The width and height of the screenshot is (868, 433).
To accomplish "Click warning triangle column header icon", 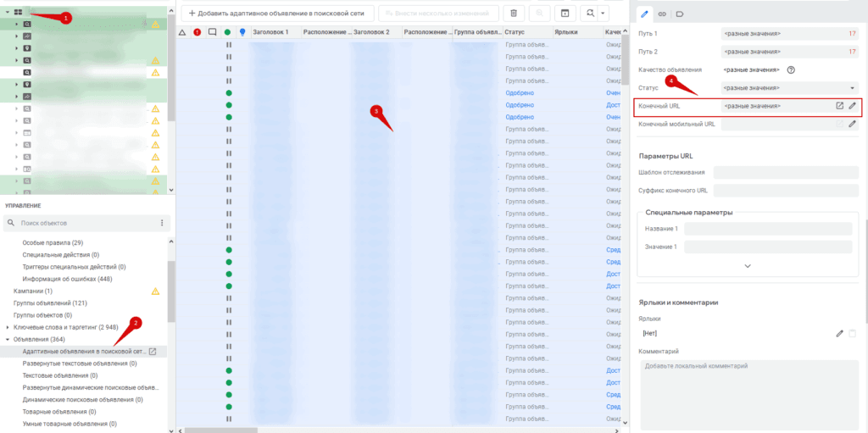I will click(182, 33).
